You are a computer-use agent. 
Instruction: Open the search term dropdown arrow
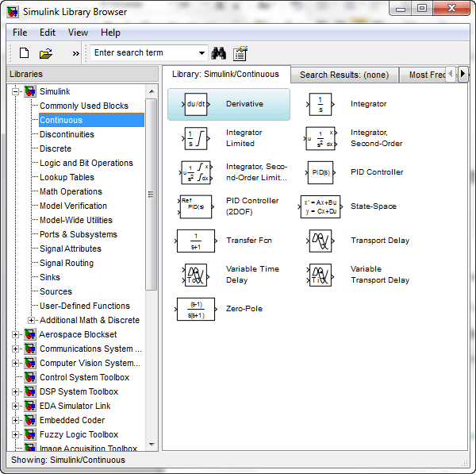(202, 53)
